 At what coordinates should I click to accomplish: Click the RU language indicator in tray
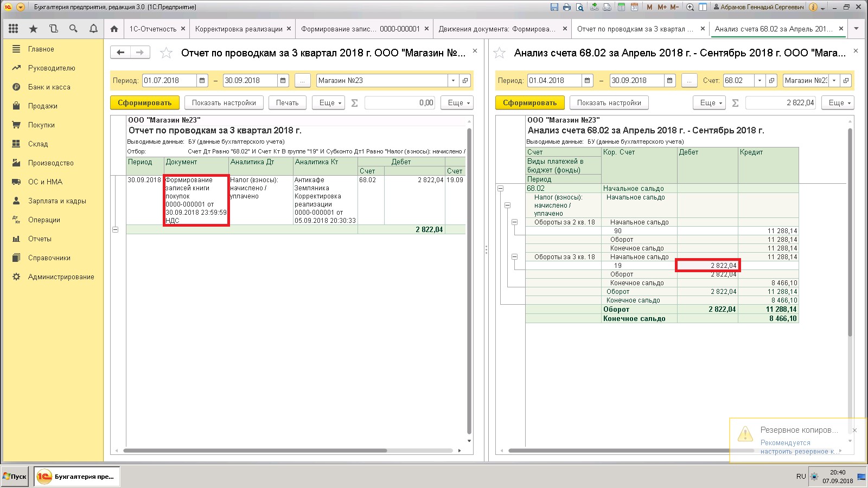801,476
